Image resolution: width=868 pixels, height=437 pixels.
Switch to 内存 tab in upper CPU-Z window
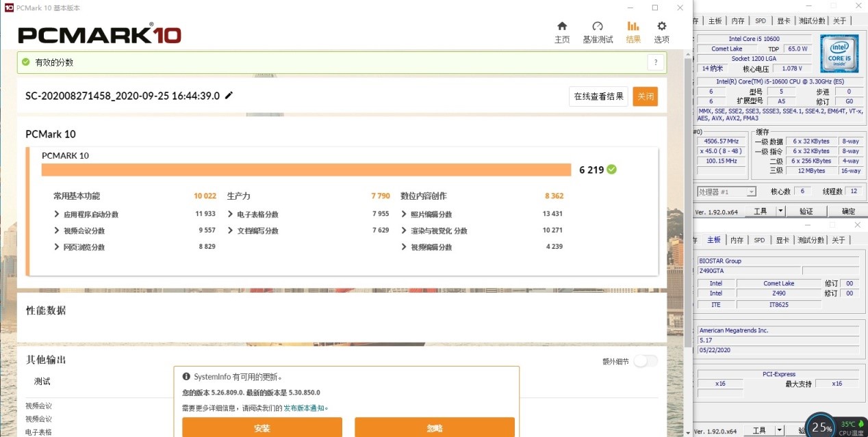(x=737, y=21)
